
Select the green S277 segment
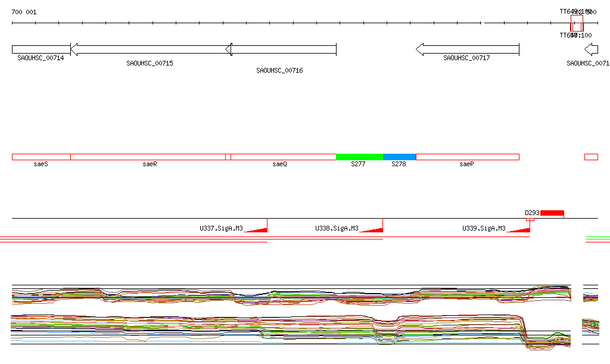tap(359, 157)
